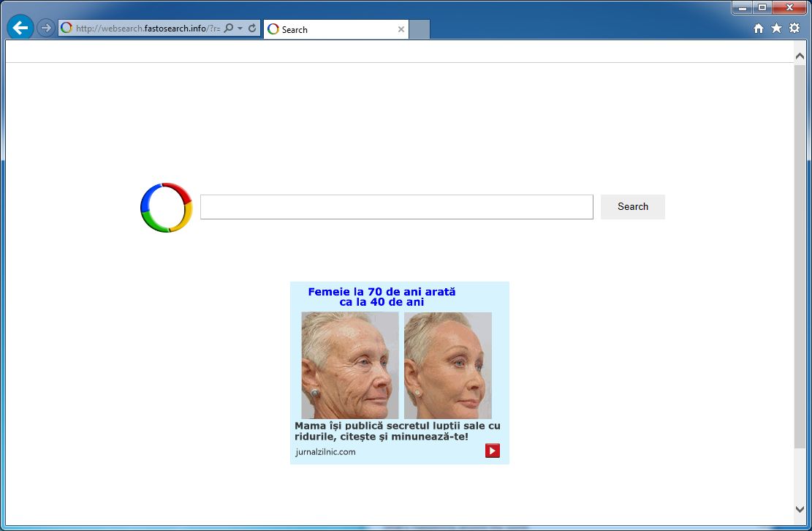
Task: Click the wrinkled face before photo
Action: pos(350,365)
